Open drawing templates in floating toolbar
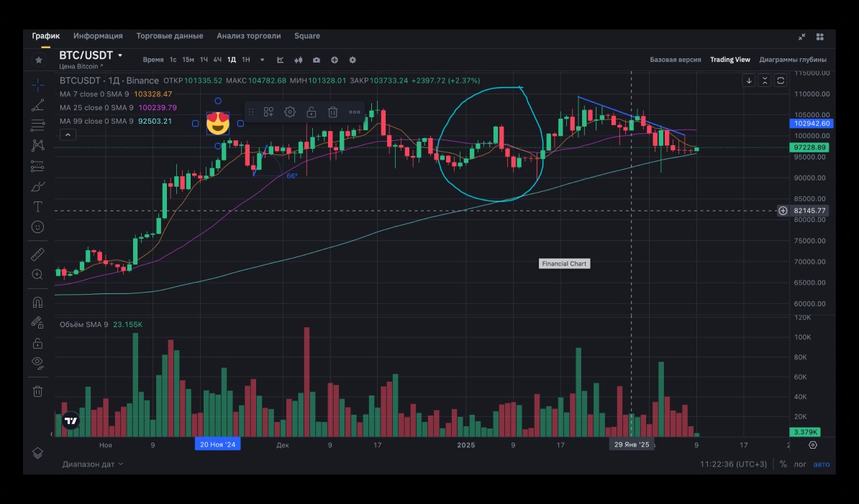859x504 pixels. pos(268,112)
